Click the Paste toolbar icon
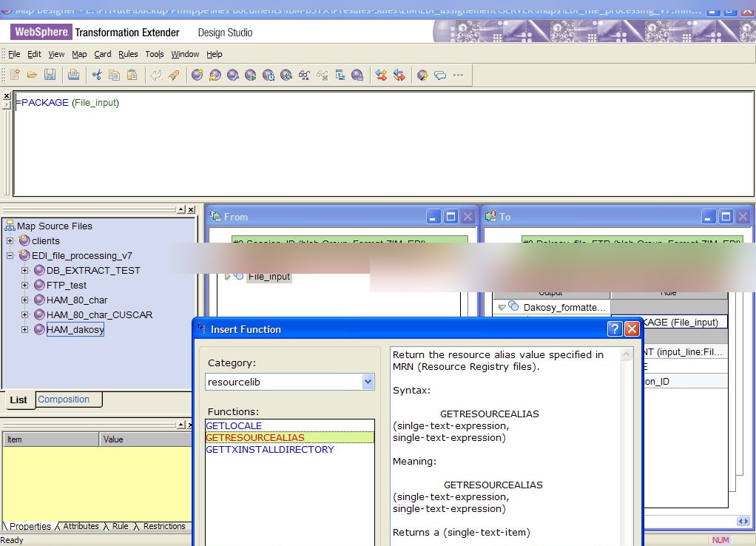The height and width of the screenshot is (546, 756). (132, 75)
